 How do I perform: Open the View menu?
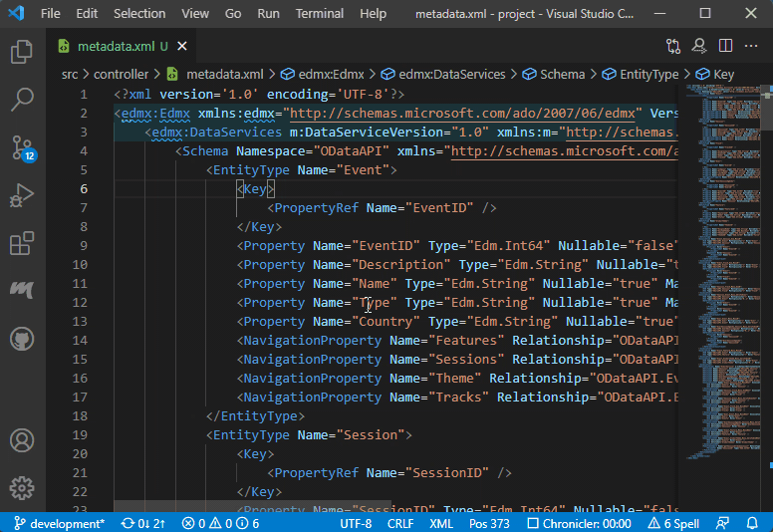[195, 13]
